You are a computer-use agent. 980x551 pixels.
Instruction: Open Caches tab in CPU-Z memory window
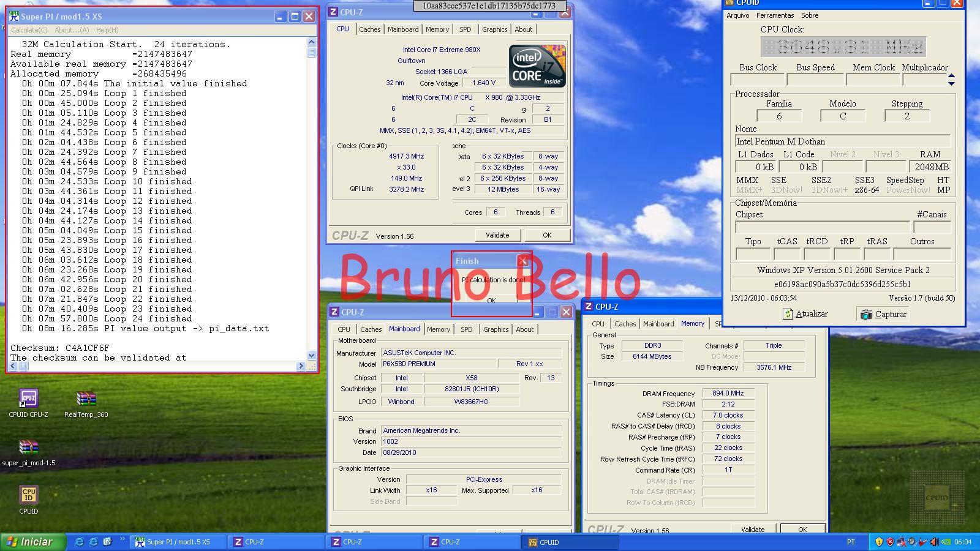625,324
